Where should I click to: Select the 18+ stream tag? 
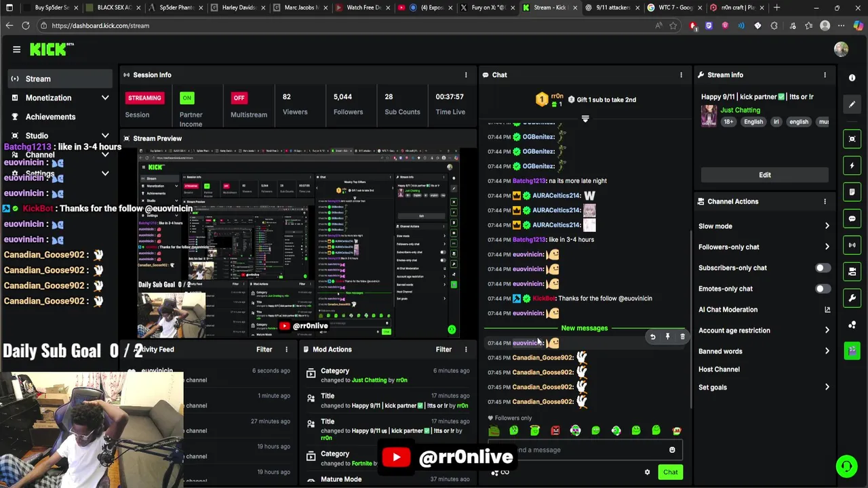click(x=728, y=122)
